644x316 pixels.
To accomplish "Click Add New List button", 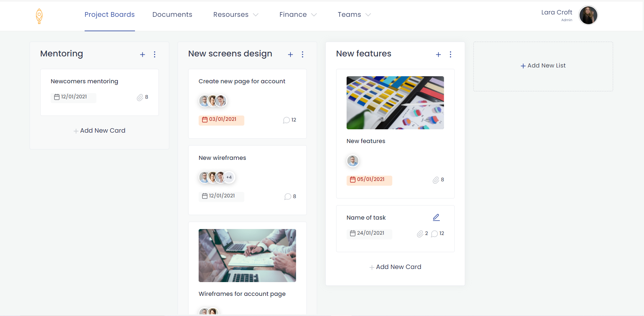I will [543, 66].
